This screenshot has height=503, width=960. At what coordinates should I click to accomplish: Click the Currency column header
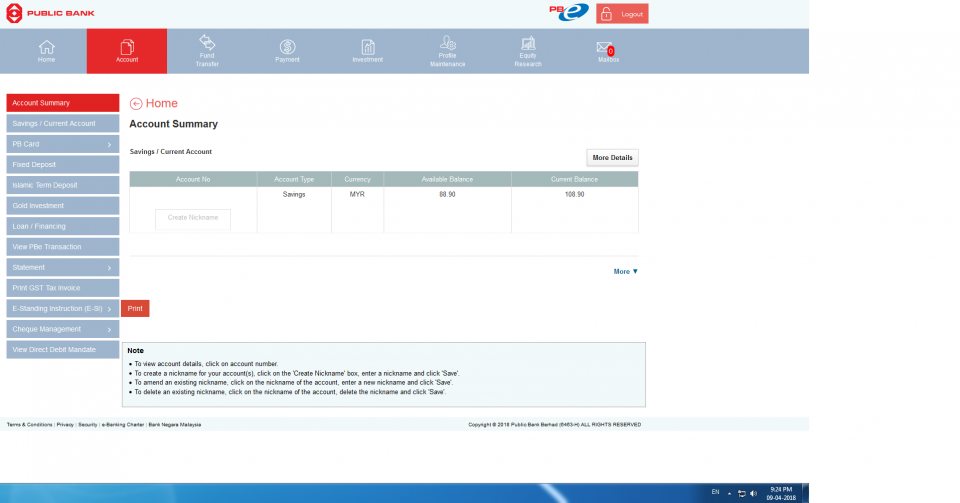tap(358, 179)
